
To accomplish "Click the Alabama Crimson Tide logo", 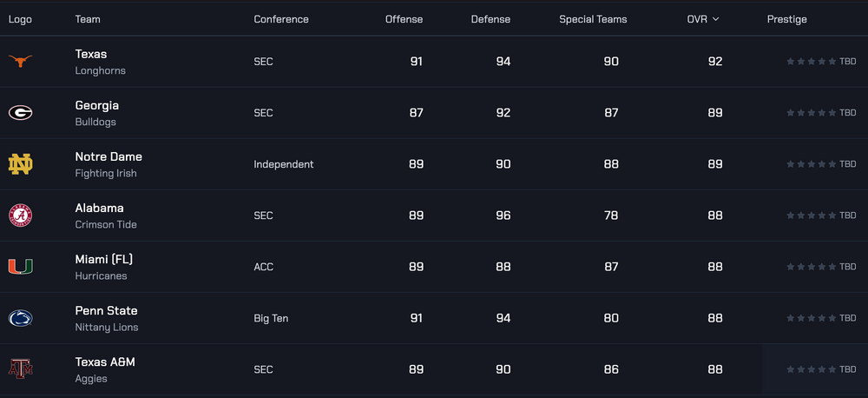I will 20,215.
